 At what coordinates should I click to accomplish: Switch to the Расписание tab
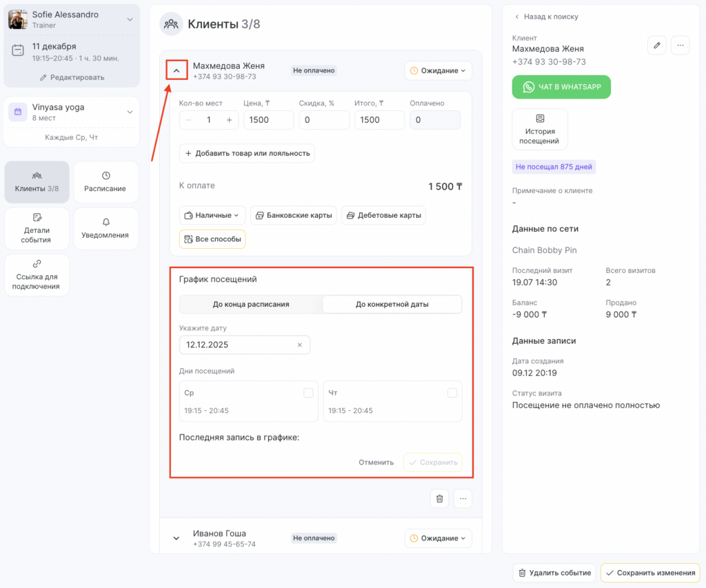pos(105,182)
